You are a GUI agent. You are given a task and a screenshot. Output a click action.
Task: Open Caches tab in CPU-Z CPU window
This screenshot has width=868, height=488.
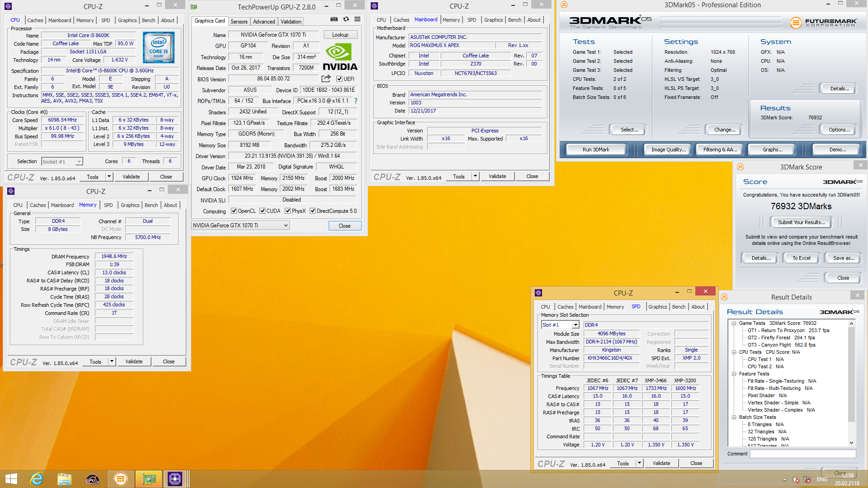pos(35,20)
